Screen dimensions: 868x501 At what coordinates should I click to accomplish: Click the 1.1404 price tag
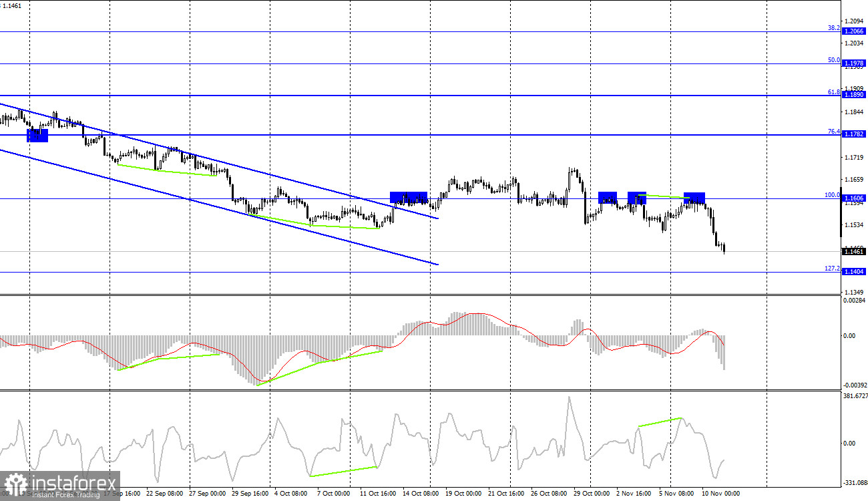pos(854,271)
